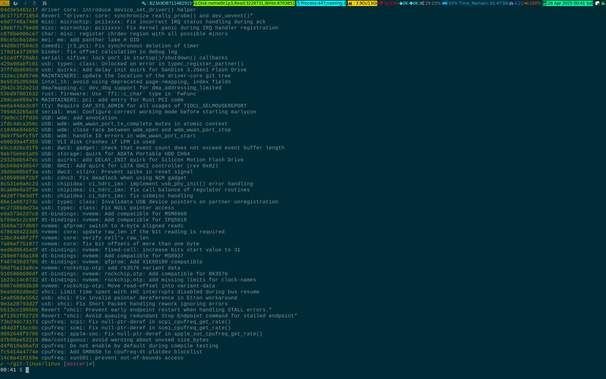Click the key icon beside B23A9DB7114B2915

[x=144, y=3]
